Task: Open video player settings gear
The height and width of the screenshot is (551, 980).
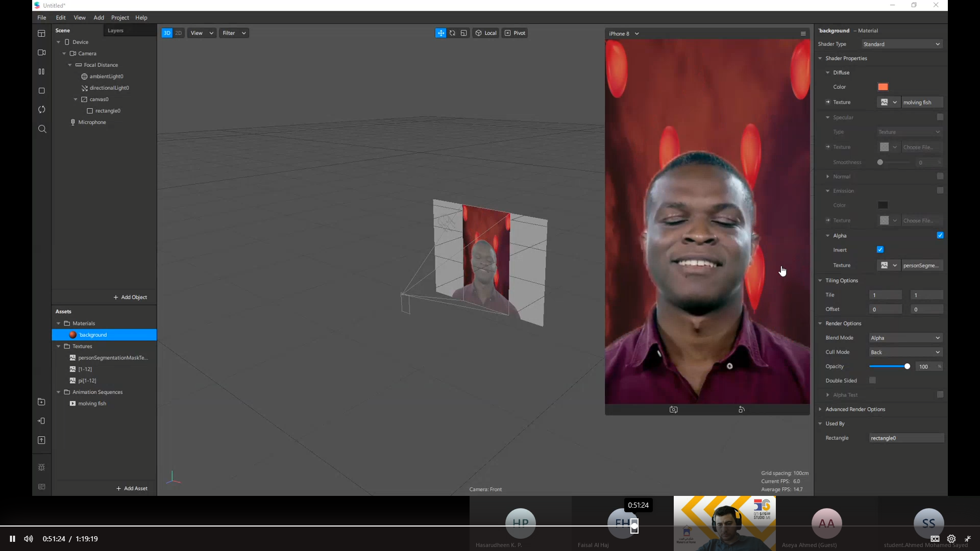Action: 951,539
